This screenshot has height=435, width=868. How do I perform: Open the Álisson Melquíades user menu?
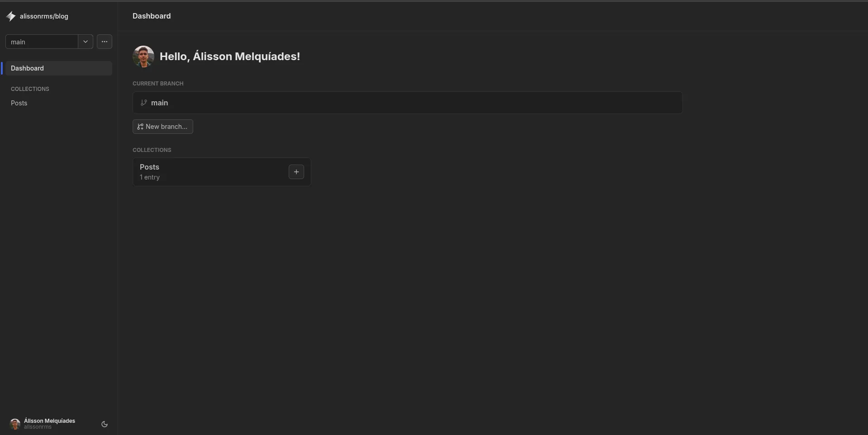[50, 421]
